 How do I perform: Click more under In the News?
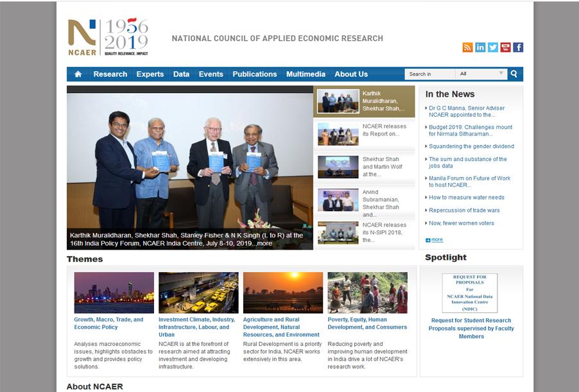pos(437,239)
